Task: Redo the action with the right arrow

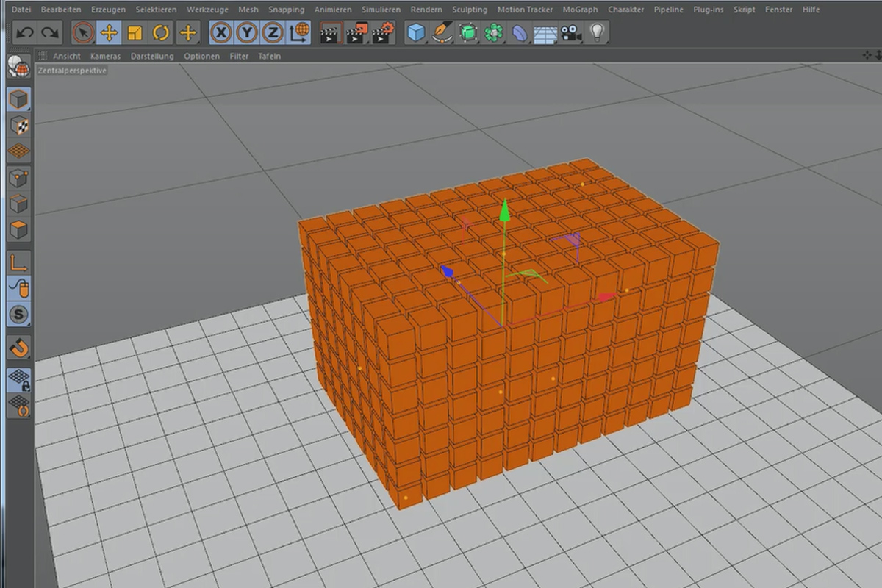Action: [50, 32]
